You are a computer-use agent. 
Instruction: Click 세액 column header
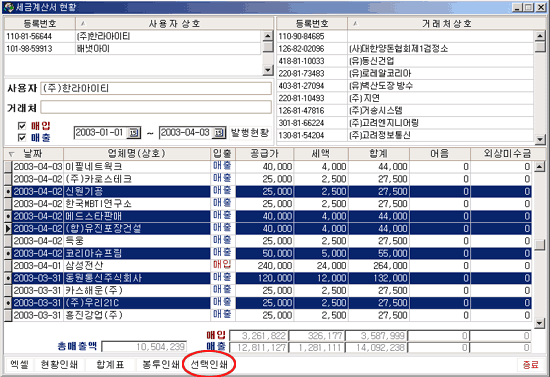click(x=321, y=154)
